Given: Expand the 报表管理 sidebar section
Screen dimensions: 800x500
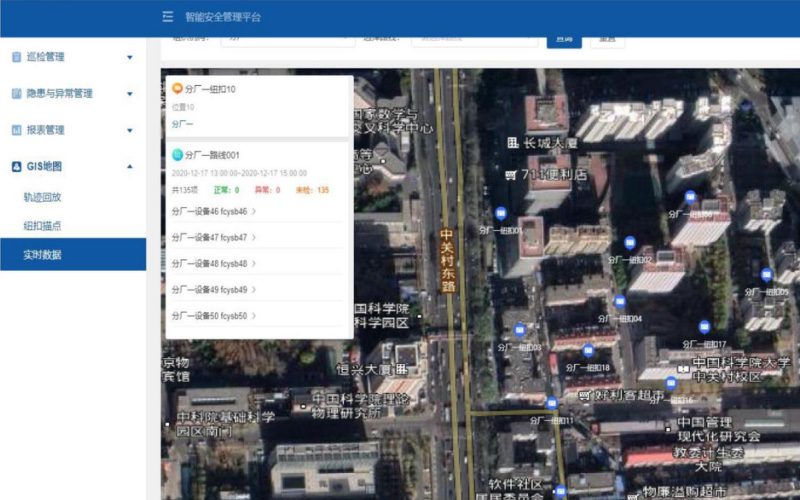Looking at the screenshot, I should coord(72,130).
